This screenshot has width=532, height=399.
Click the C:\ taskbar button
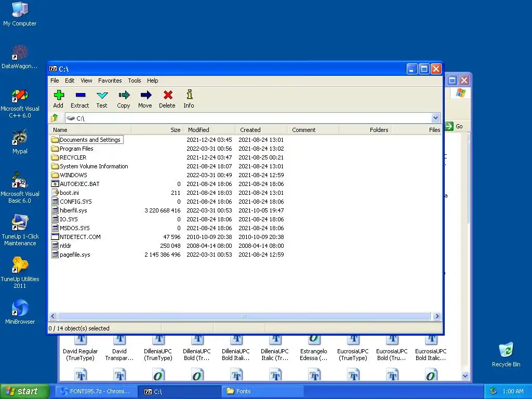[179, 392]
